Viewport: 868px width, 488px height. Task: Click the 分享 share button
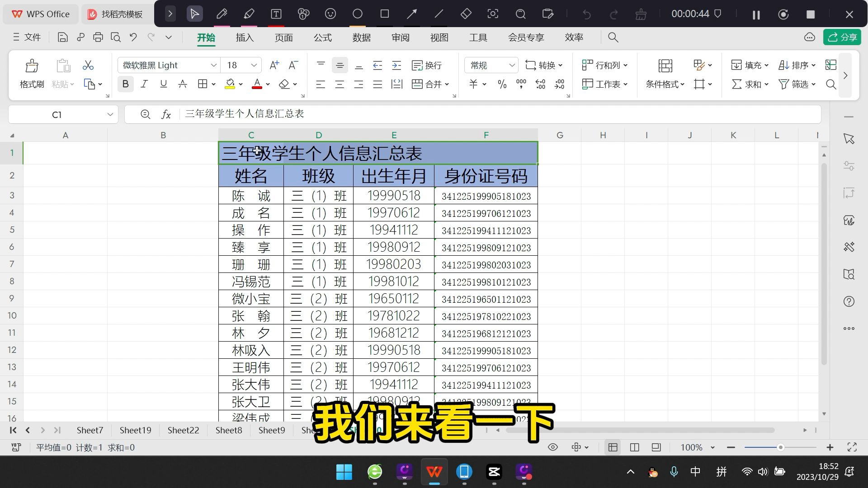pyautogui.click(x=842, y=38)
